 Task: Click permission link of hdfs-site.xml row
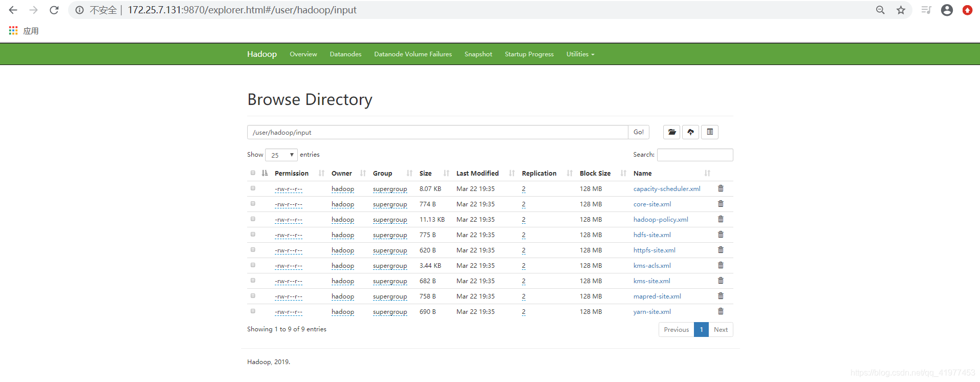pyautogui.click(x=289, y=235)
